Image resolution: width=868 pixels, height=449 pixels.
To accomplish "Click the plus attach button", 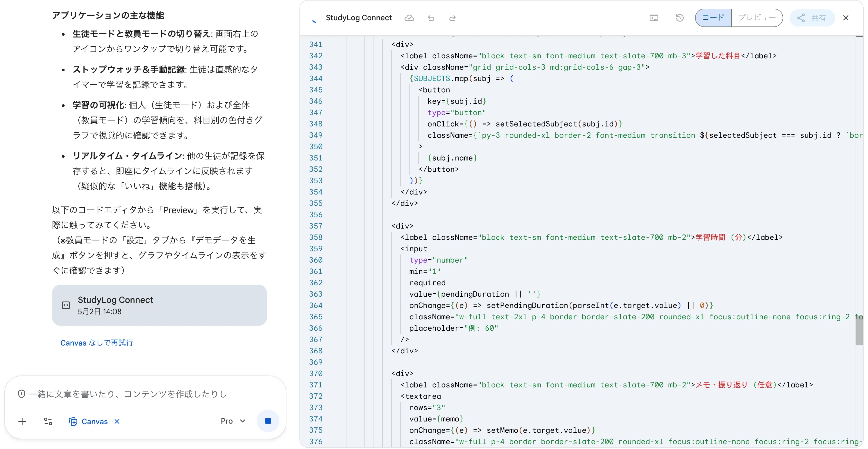I will pyautogui.click(x=22, y=421).
